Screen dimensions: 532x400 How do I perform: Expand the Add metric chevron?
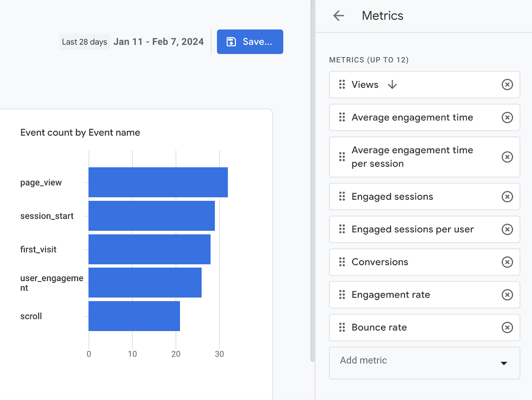(x=504, y=363)
